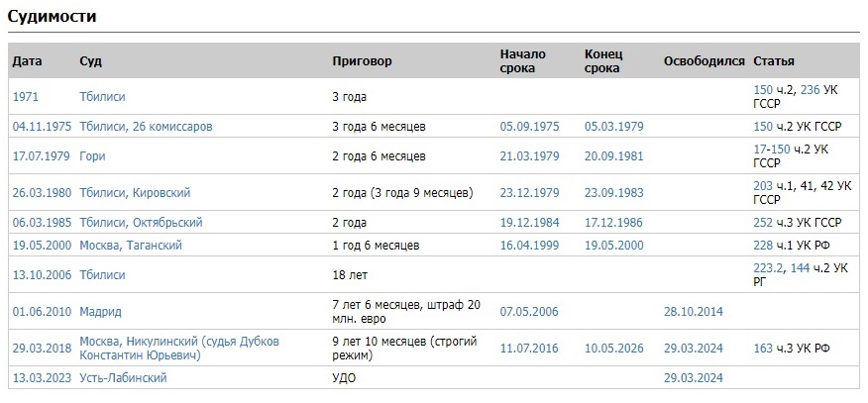Click judge Дубков Константин Юрьевич court link
Image resolution: width=868 pixels, height=403 pixels.
tap(179, 349)
